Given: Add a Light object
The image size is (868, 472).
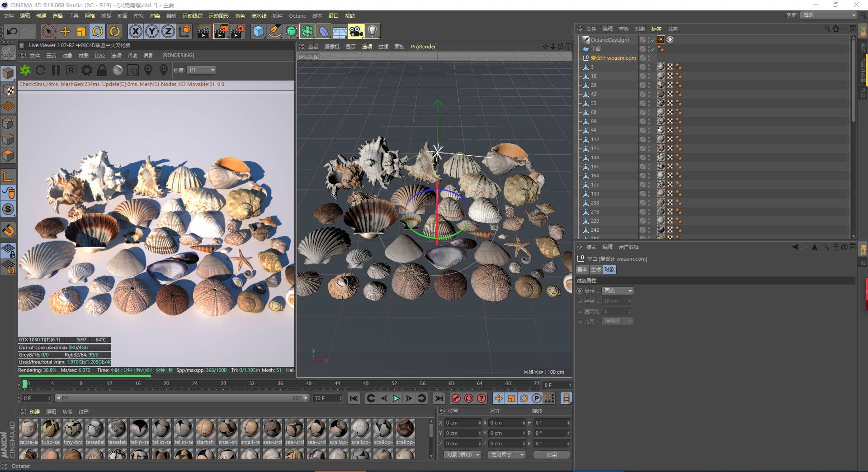Looking at the screenshot, I should click(372, 31).
